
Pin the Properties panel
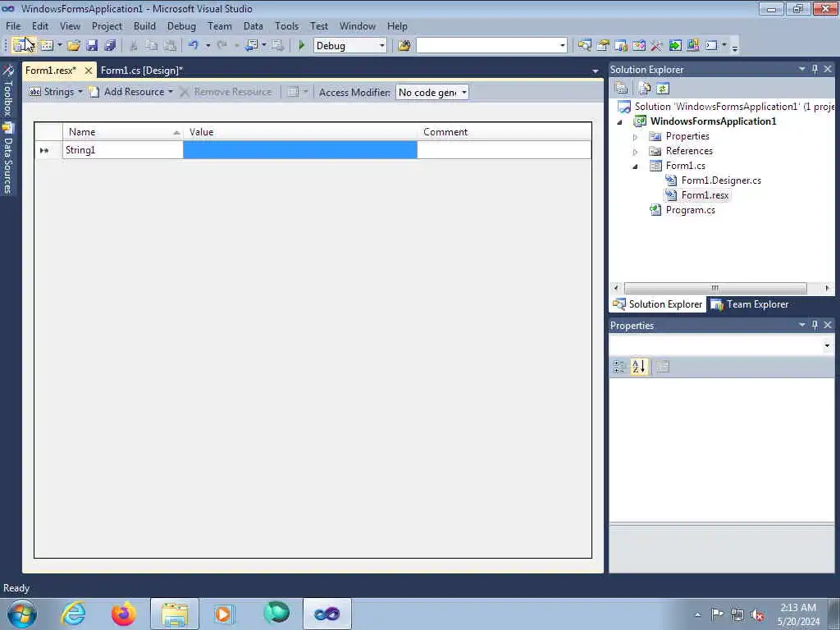[815, 325]
